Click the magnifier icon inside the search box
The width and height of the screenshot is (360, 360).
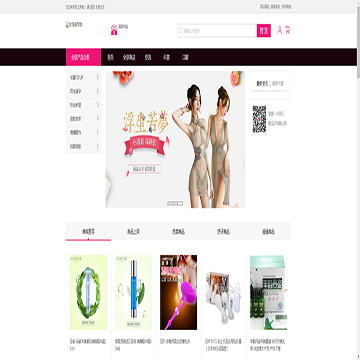point(181,31)
